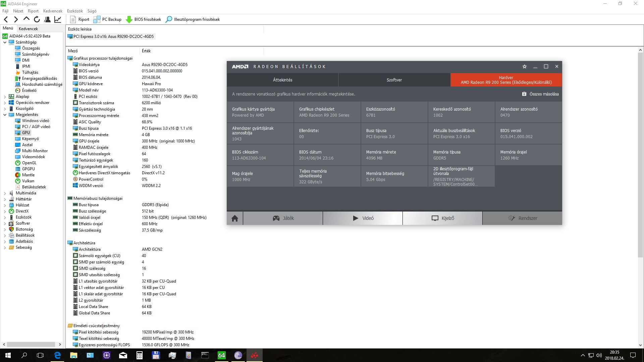Switch to the Kedvencek tab
Image resolution: width=644 pixels, height=362 pixels.
[29, 28]
